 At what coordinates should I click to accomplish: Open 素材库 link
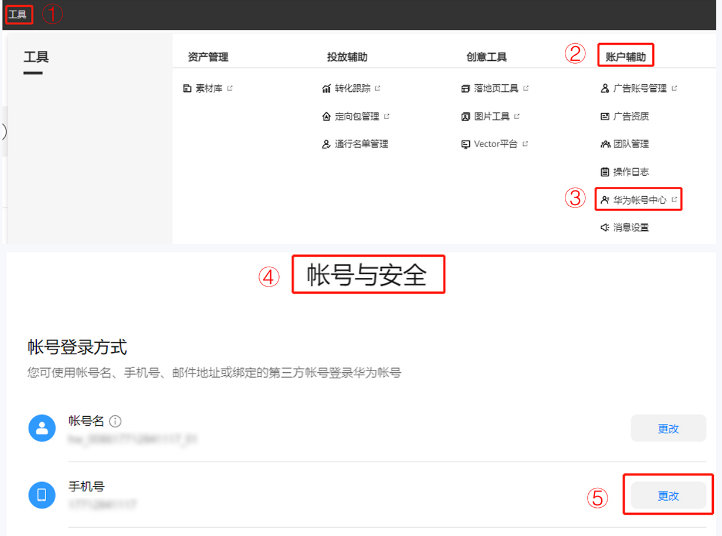[x=209, y=88]
